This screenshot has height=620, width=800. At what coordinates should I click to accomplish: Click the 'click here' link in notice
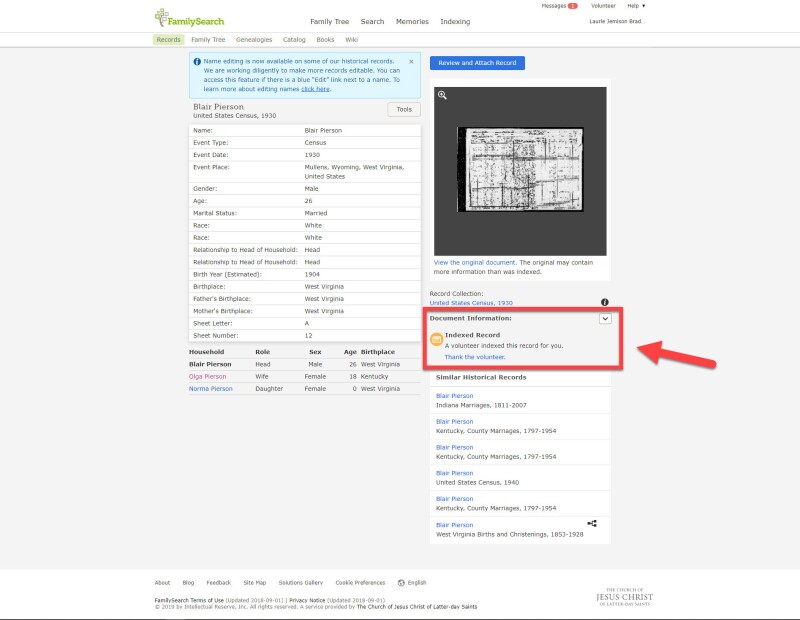[315, 89]
